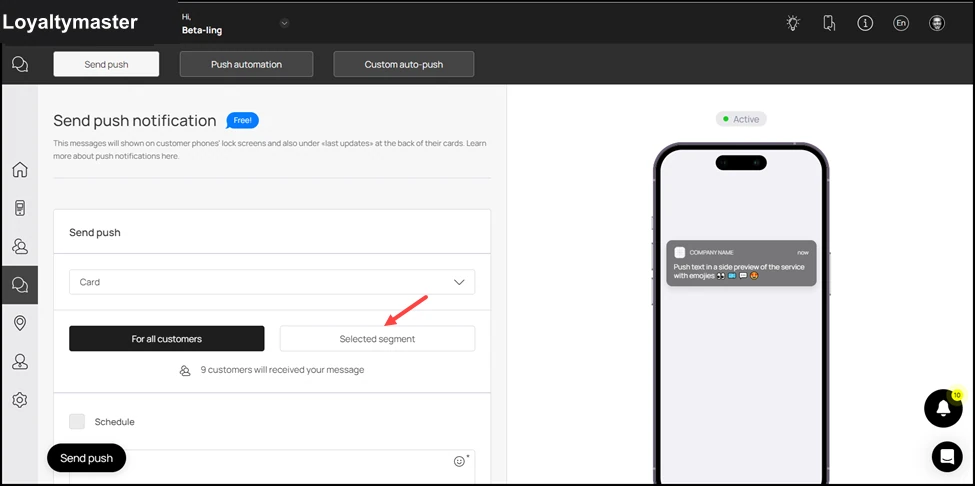Click the Schedule label
Viewport: 975px width, 486px height.
coord(114,421)
